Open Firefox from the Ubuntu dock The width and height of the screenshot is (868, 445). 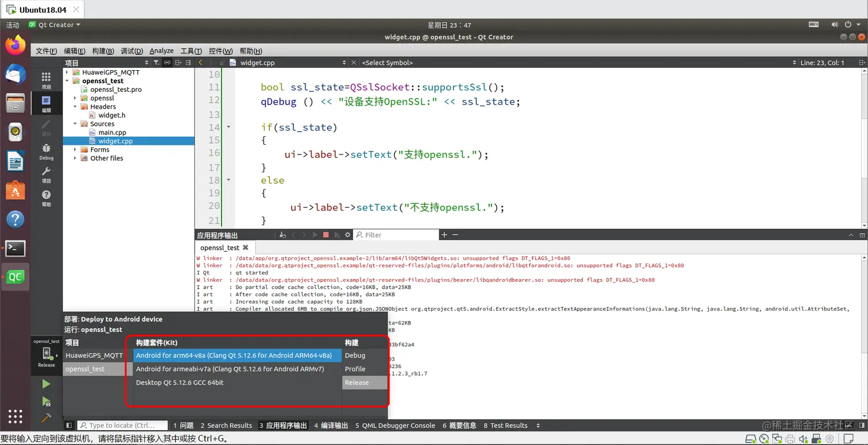coord(15,45)
